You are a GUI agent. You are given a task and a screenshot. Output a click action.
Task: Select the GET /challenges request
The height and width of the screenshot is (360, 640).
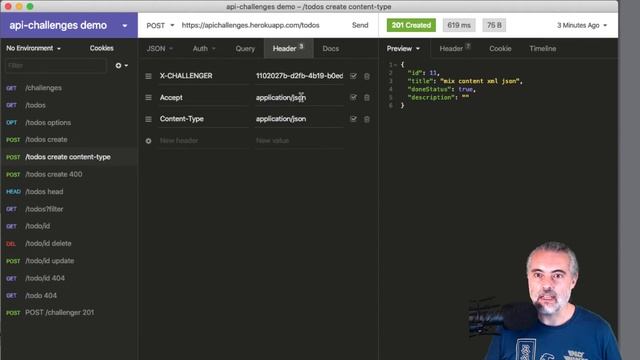click(69, 88)
